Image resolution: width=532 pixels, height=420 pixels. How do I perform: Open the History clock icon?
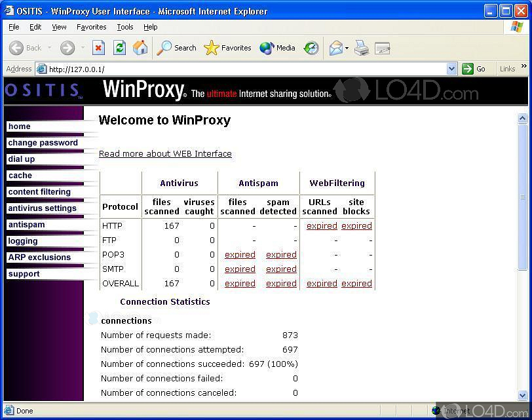point(311,48)
